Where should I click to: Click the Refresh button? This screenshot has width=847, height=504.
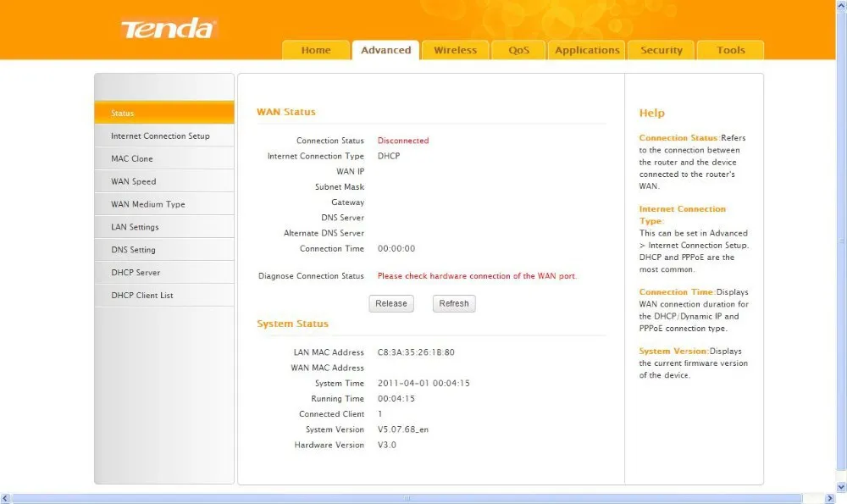454,303
